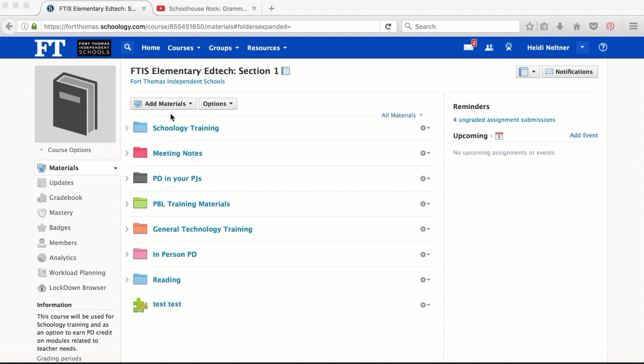The image size is (644, 364).
Task: Open the course view dropdown next to Notifications
Action: point(527,71)
